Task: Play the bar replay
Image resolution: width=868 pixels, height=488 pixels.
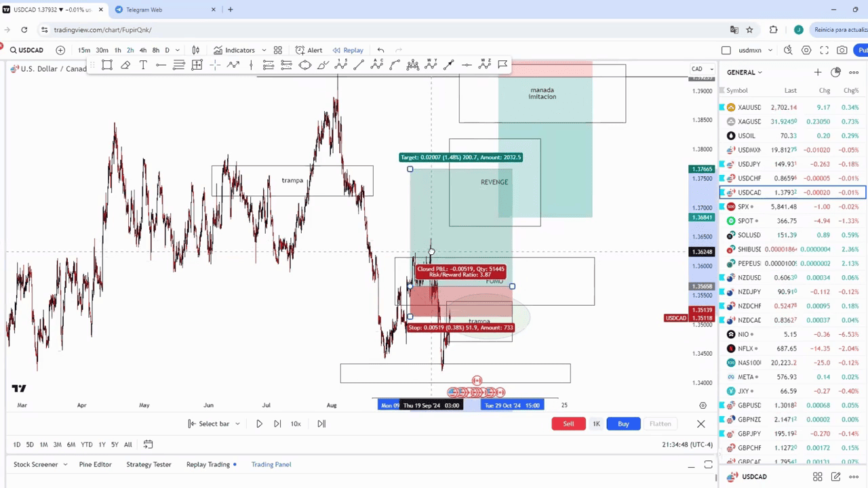Action: 259,424
